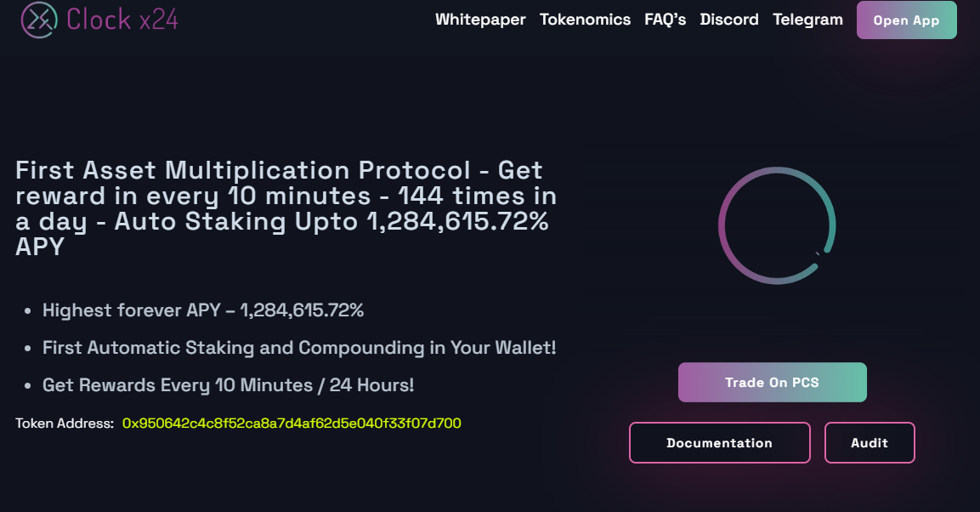Image resolution: width=980 pixels, height=512 pixels.
Task: Click the small tick inside the loading ring
Action: 818,253
